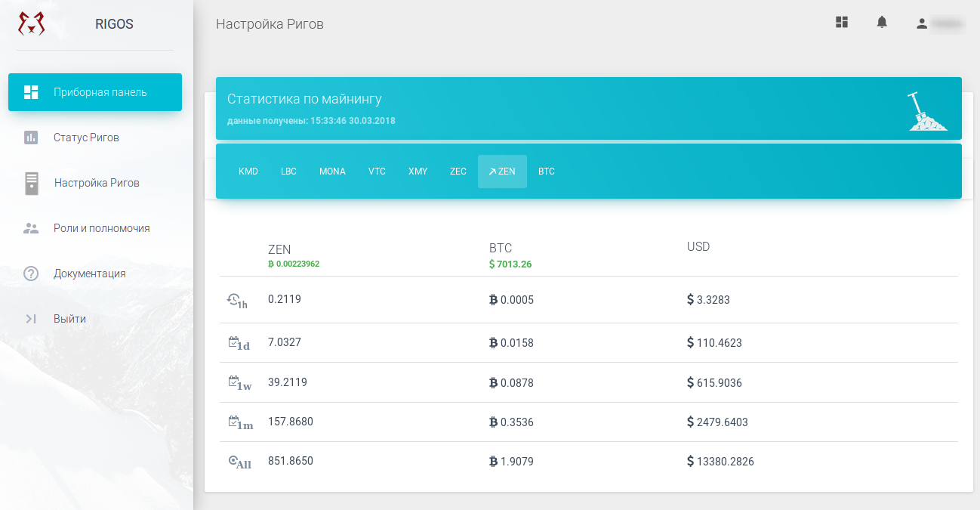
Task: Switch to the LBC coin tab
Action: 288,172
